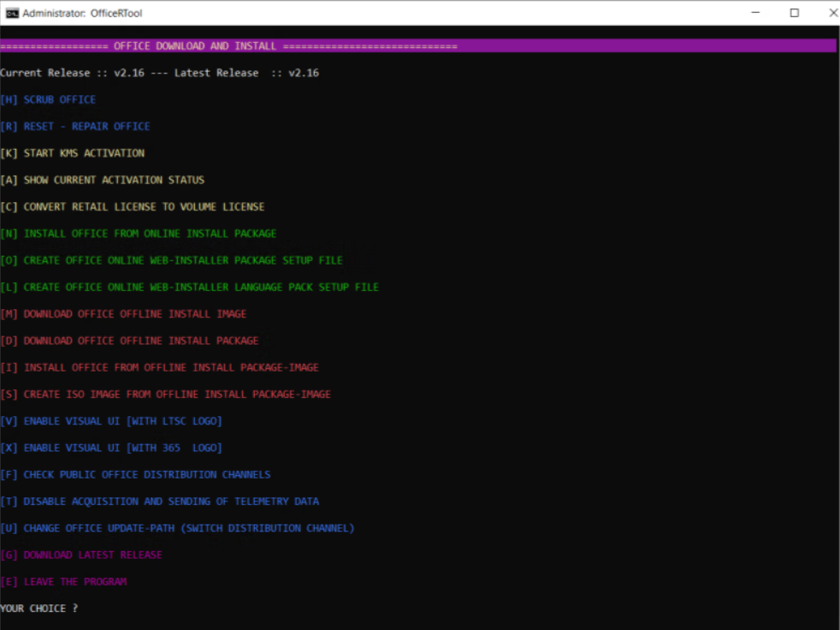Click the '[E] LEAVE THE PROGRAM' line

63,582
